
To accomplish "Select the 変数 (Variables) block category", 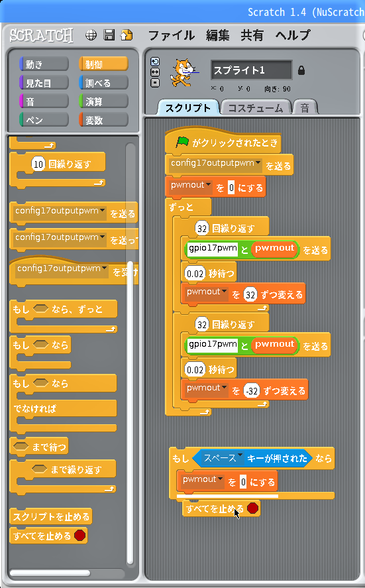I will click(103, 121).
